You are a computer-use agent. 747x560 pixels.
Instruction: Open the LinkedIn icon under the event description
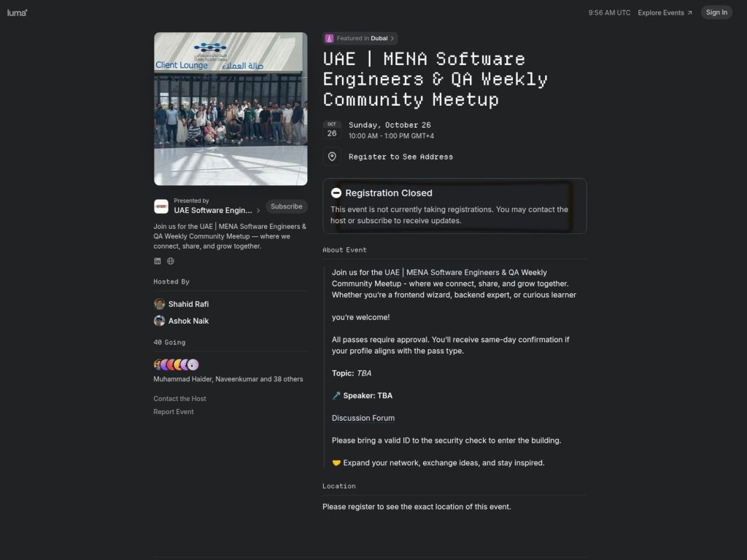click(156, 260)
